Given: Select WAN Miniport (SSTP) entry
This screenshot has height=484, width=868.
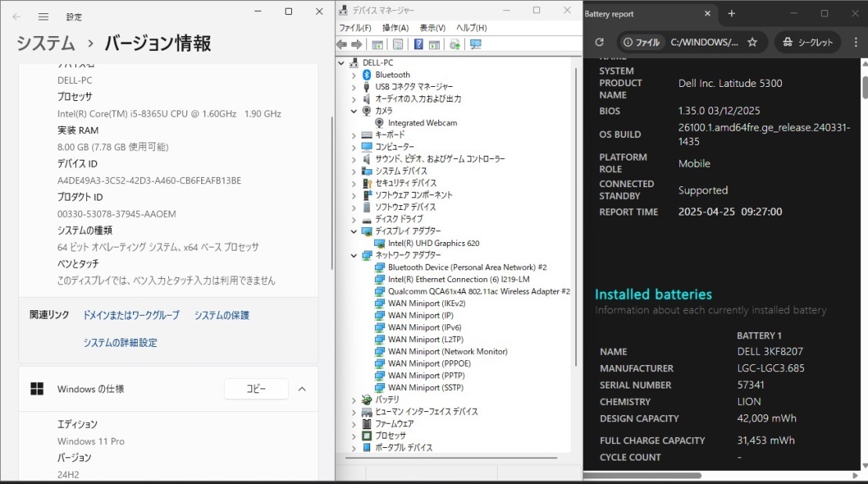Looking at the screenshot, I should click(x=426, y=388).
